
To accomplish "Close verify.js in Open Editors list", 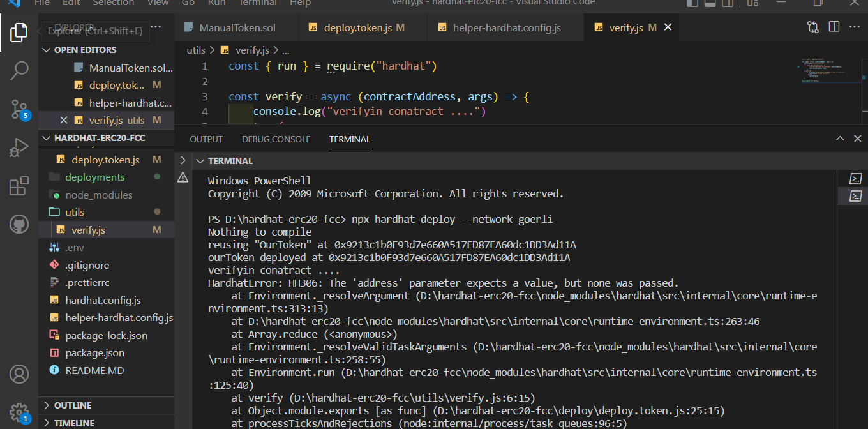I will pos(63,120).
